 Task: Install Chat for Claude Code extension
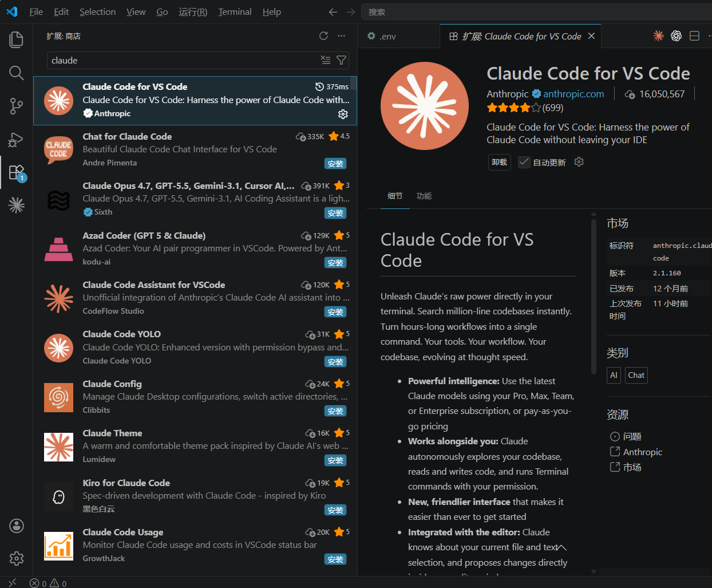tap(335, 164)
